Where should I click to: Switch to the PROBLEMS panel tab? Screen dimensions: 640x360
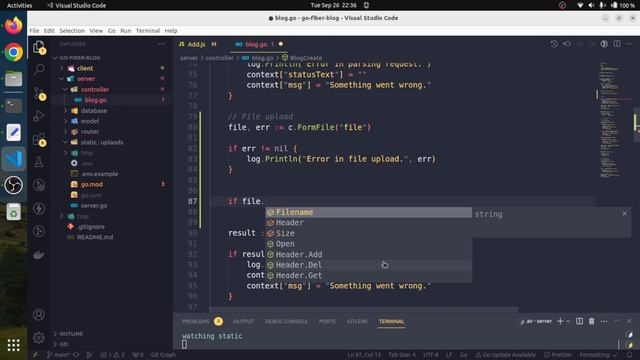[x=196, y=321]
